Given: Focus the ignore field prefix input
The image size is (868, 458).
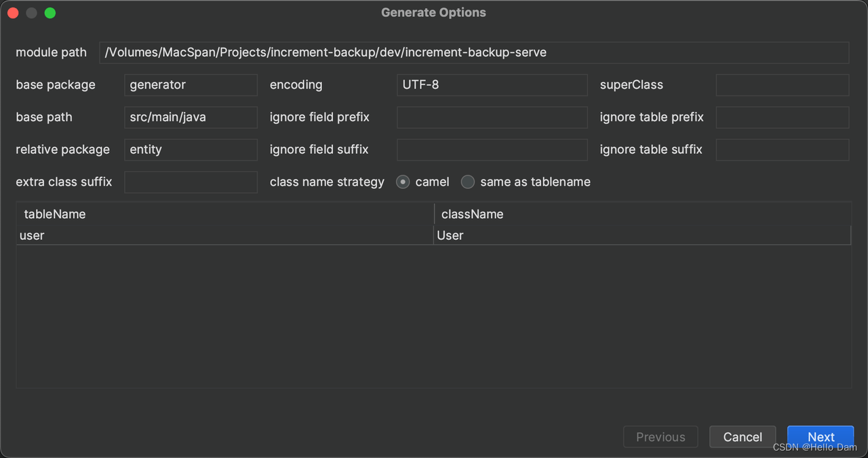Looking at the screenshot, I should point(492,117).
